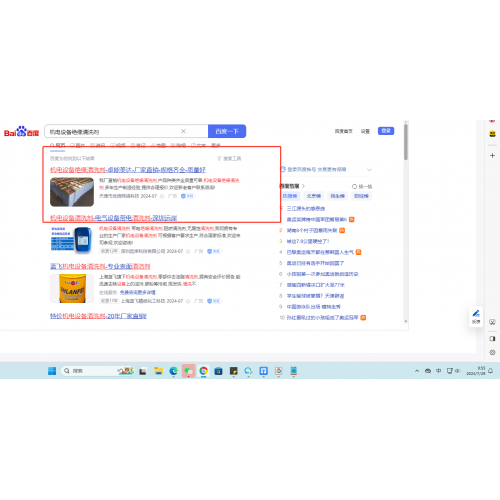Open Task View from taskbar
Viewport: 500px width, 500px height.
tap(143, 371)
